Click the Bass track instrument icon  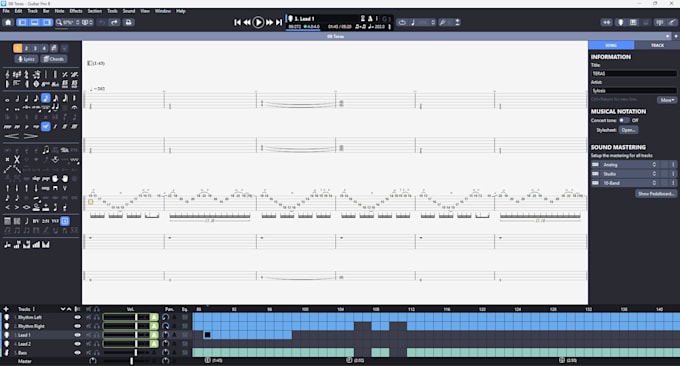coord(7,353)
